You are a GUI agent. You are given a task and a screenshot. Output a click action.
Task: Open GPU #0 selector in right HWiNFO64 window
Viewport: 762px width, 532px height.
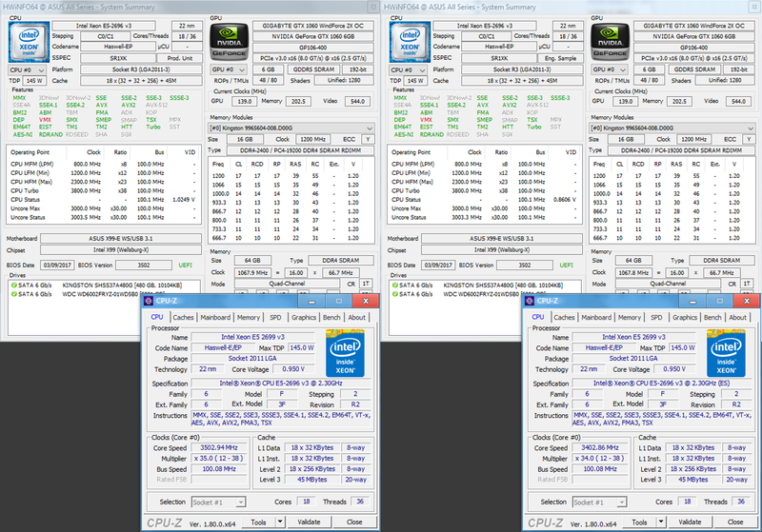[610, 69]
